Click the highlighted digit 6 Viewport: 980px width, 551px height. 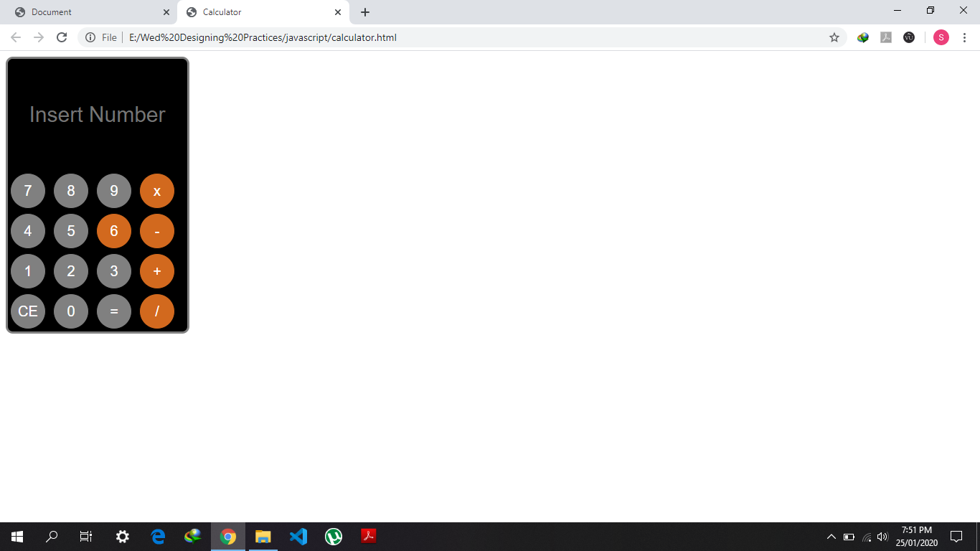point(113,231)
